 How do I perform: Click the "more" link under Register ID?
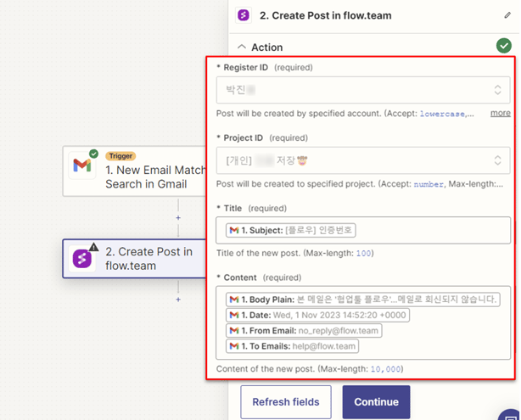500,113
